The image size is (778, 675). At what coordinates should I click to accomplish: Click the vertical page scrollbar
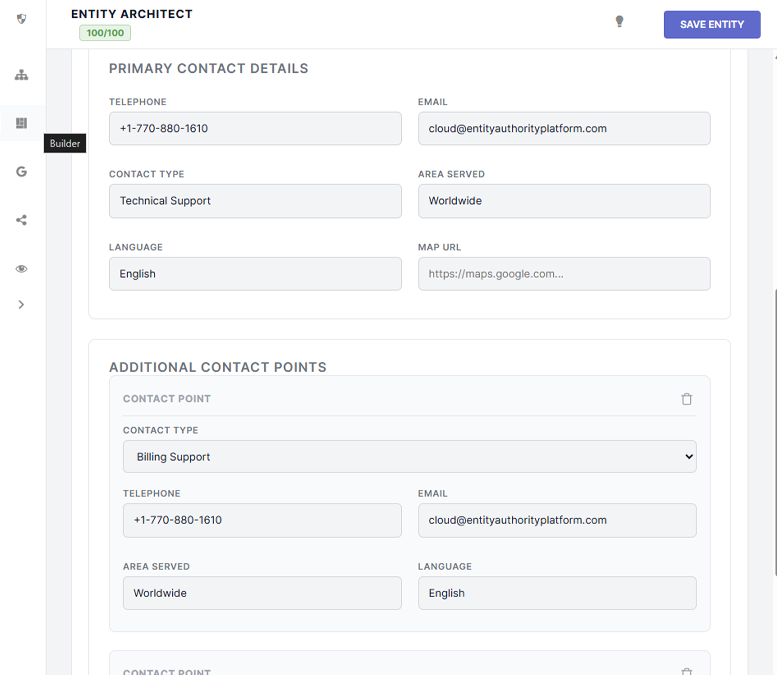(x=775, y=432)
